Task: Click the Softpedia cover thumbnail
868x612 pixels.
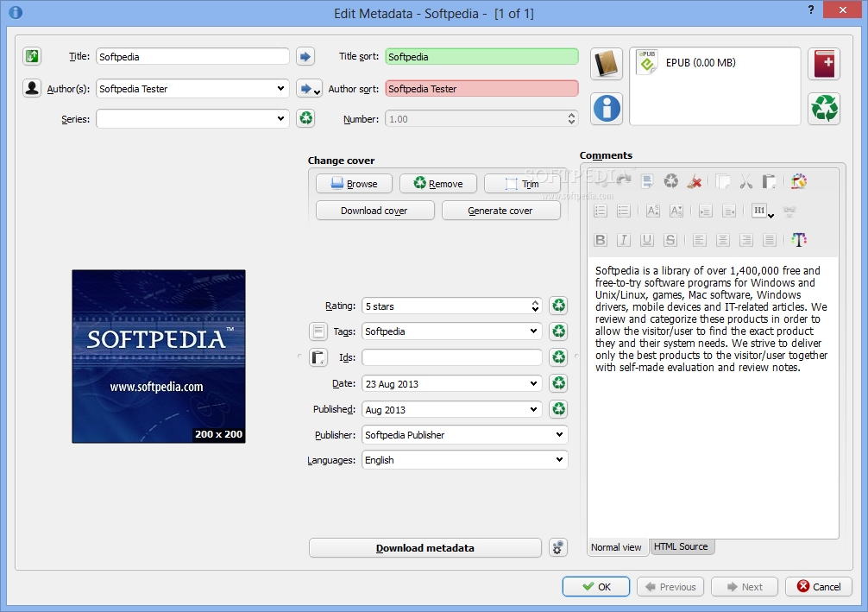Action: point(158,356)
